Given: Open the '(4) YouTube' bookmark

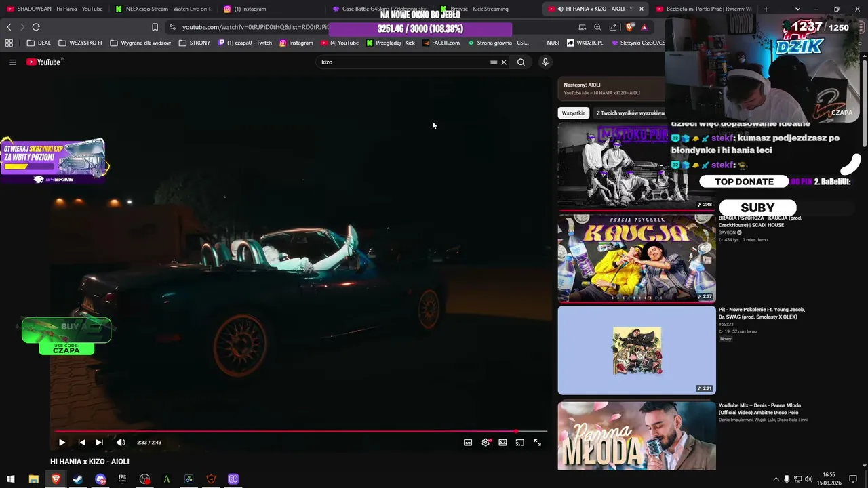Looking at the screenshot, I should point(340,43).
